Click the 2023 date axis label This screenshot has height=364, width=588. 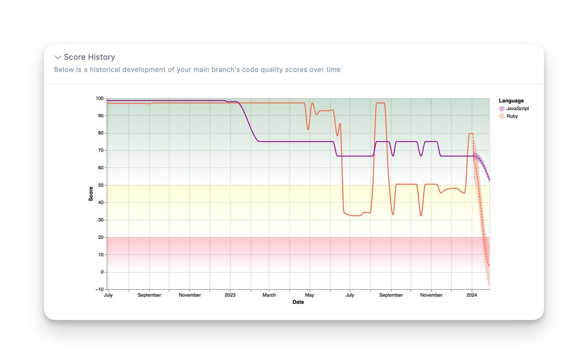(x=230, y=295)
